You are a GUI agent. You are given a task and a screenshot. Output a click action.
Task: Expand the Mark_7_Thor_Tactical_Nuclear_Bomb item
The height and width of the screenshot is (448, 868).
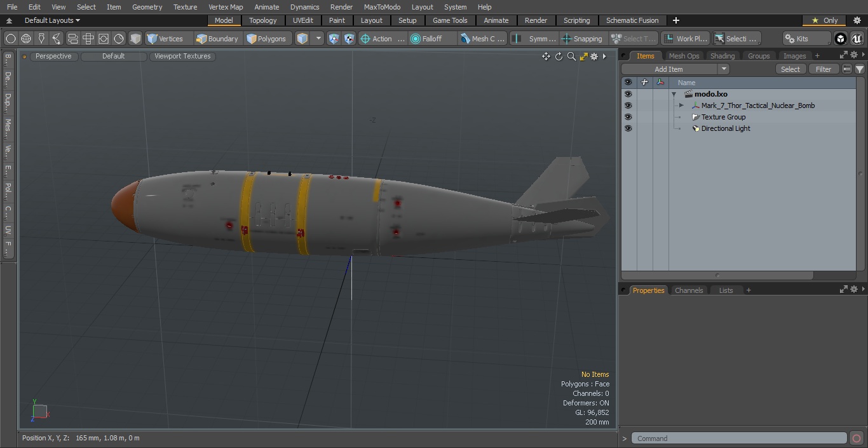[x=681, y=105]
